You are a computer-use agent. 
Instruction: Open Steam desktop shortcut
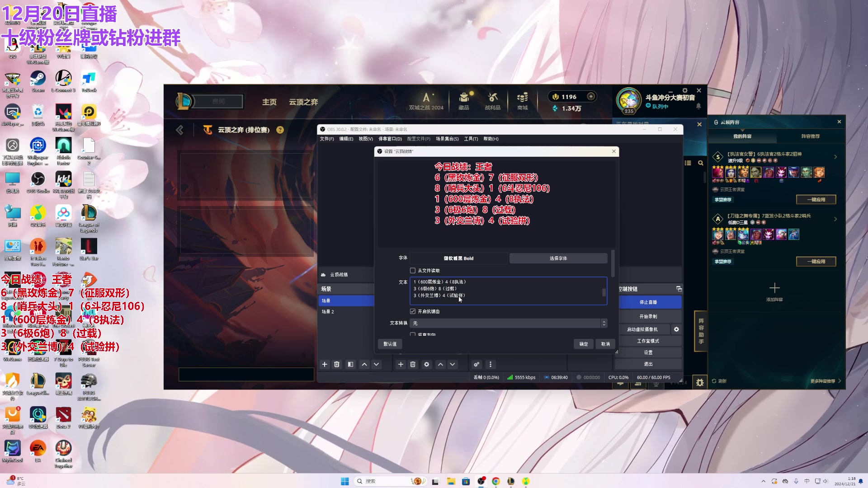coord(38,81)
